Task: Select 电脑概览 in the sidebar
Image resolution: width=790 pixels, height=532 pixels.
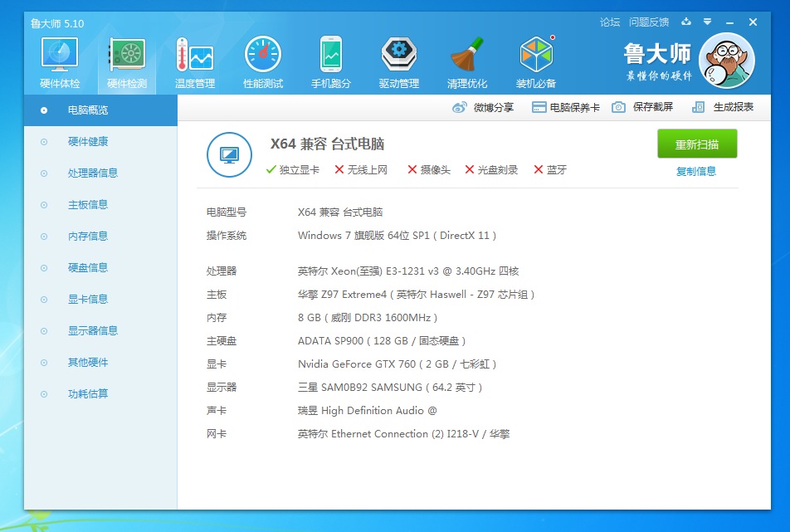Action: pos(100,110)
